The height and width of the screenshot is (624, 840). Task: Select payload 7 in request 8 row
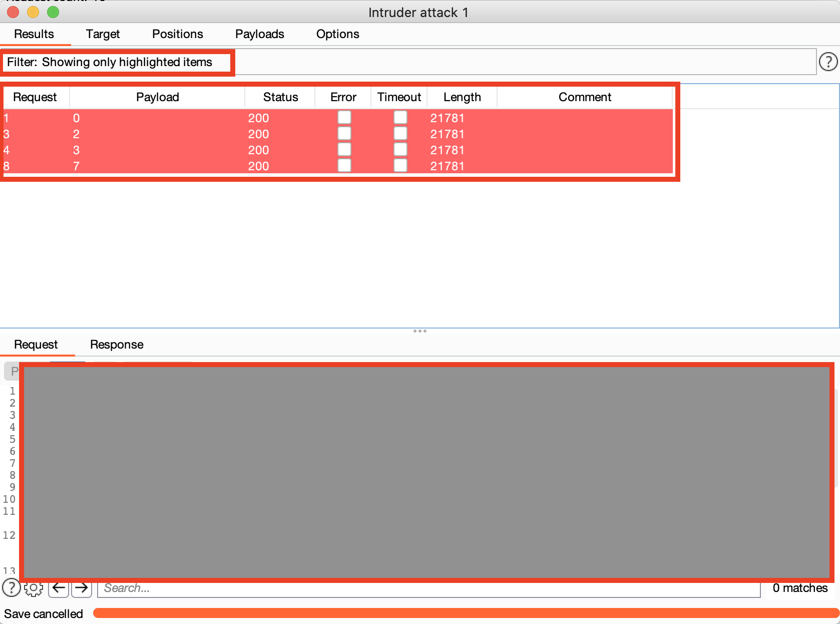76,166
